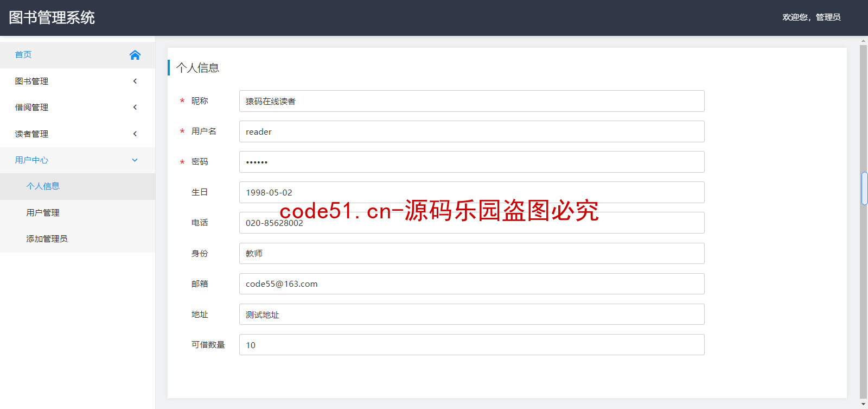The height and width of the screenshot is (409, 868).
Task: Click the 电话 field with 020-85628002
Action: [471, 223]
